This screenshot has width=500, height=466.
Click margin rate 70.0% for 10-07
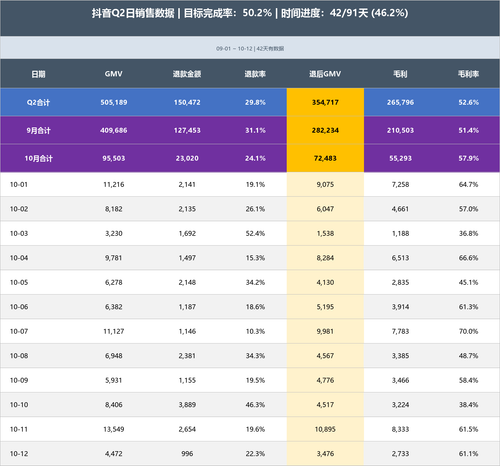pyautogui.click(x=468, y=331)
